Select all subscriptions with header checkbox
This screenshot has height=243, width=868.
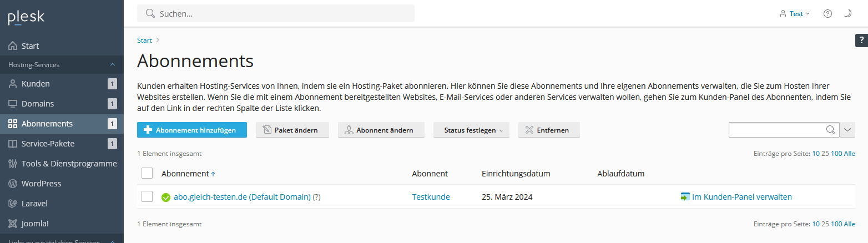(x=147, y=174)
